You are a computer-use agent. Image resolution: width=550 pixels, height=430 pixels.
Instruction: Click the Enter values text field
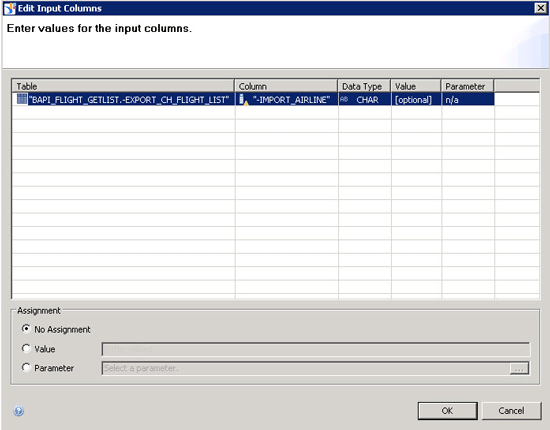[x=316, y=349]
